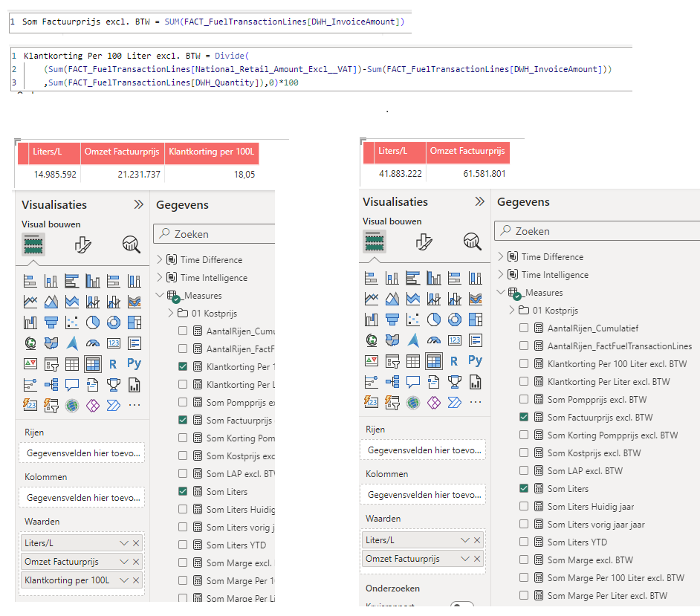
Task: Open the format visual tab in left pane
Action: pos(82,244)
